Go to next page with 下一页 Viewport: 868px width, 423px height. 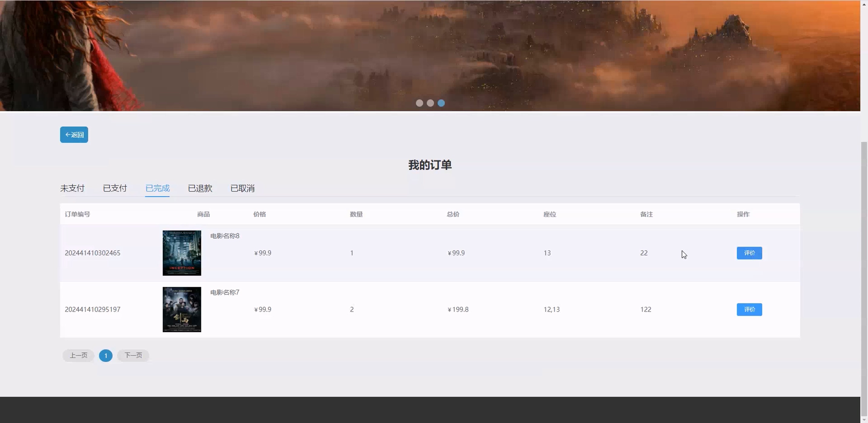[133, 355]
